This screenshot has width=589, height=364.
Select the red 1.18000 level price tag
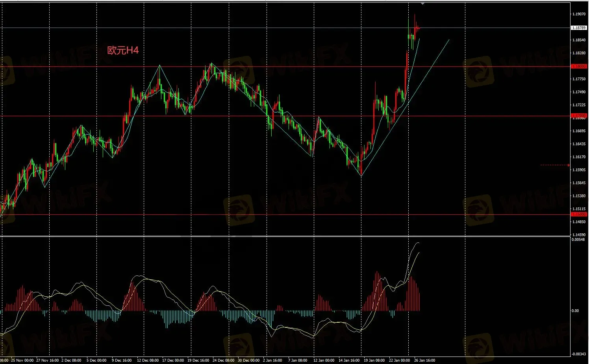coord(579,67)
